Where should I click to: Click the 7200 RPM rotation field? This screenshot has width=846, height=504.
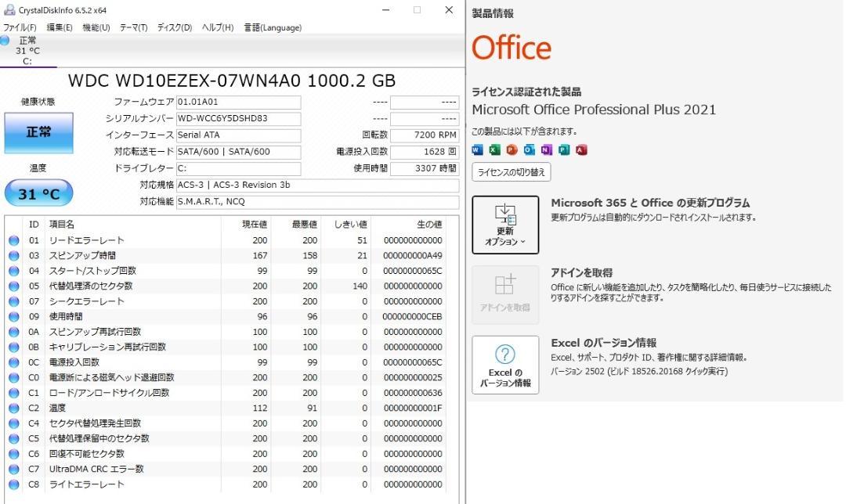pos(425,135)
